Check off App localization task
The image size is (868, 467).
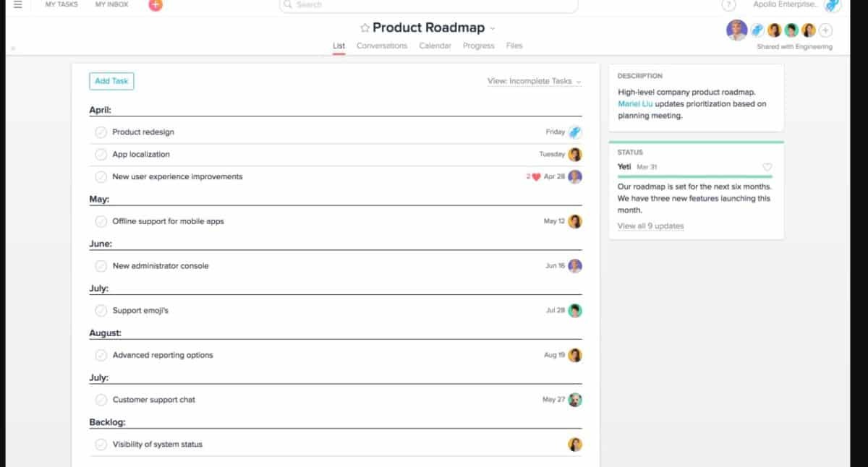[x=101, y=155]
